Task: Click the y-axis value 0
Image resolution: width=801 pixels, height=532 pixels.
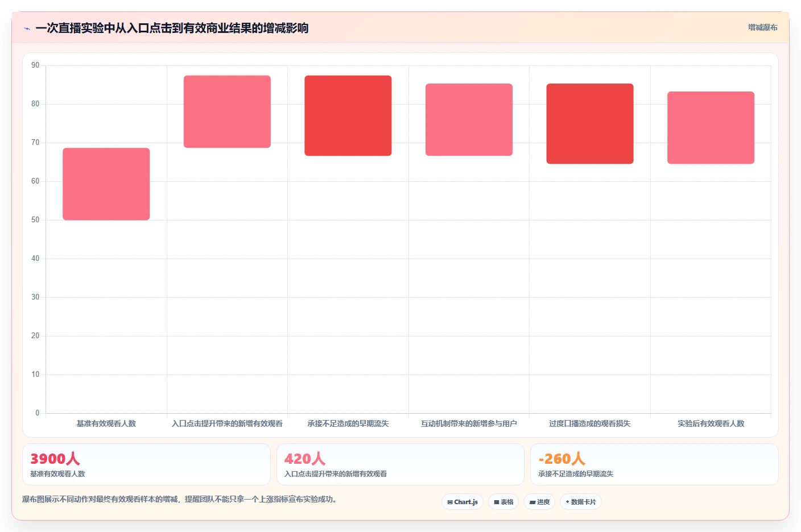Action: coord(38,413)
